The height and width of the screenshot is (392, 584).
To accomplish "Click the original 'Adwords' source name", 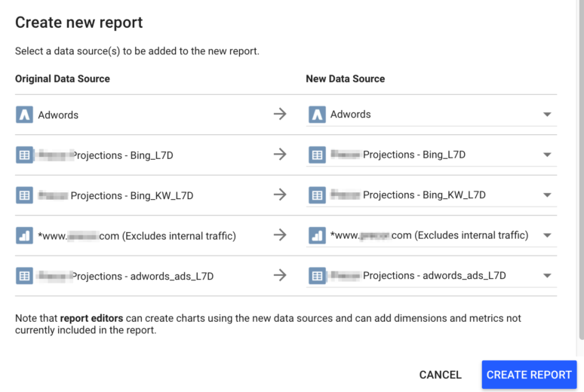I will coord(58,115).
